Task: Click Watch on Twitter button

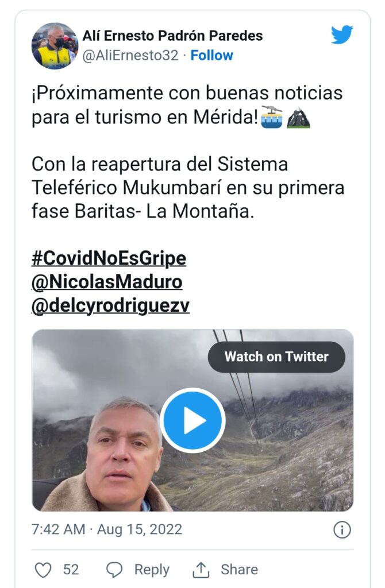Action: (x=276, y=357)
